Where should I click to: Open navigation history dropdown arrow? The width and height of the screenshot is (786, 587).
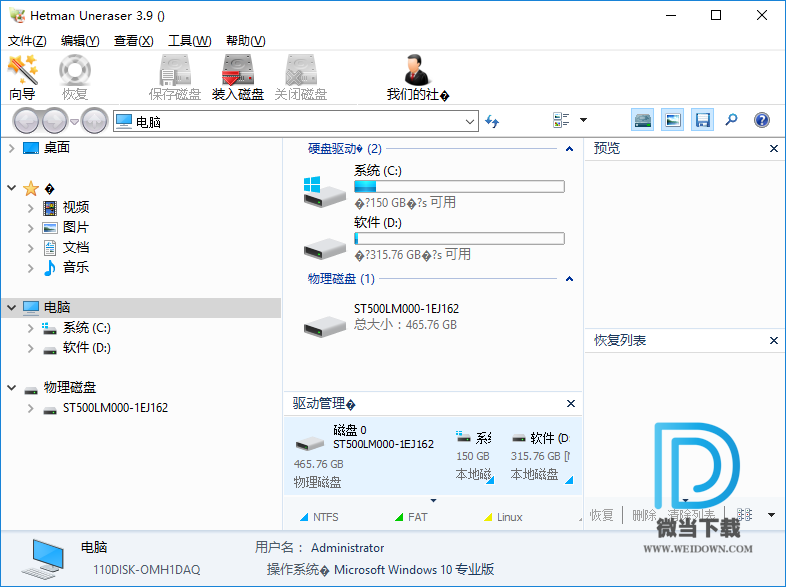[x=74, y=121]
